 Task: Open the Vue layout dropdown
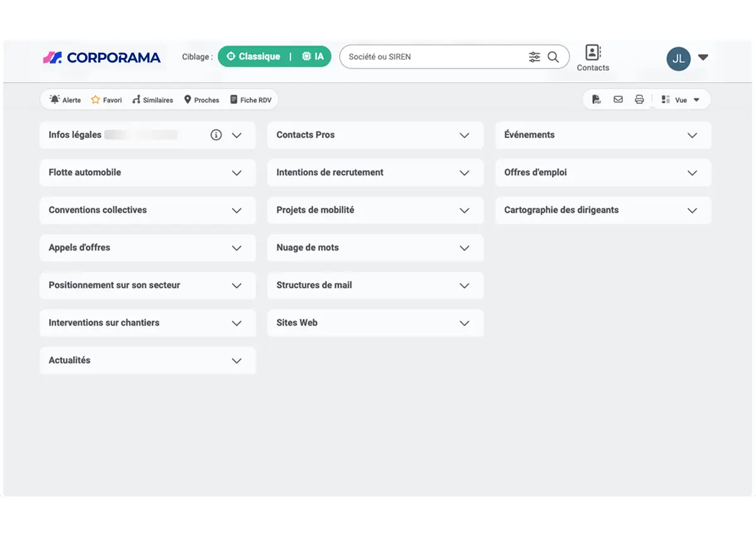coord(681,100)
